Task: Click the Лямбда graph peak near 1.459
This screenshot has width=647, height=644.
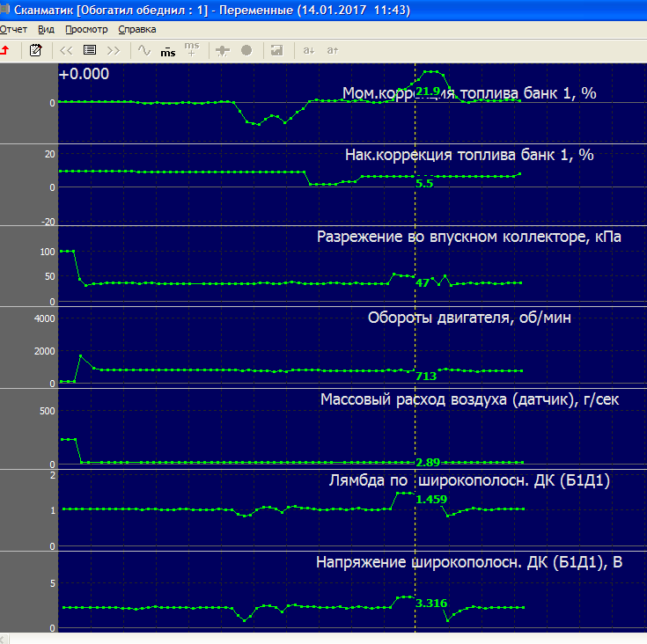Action: pyautogui.click(x=403, y=494)
